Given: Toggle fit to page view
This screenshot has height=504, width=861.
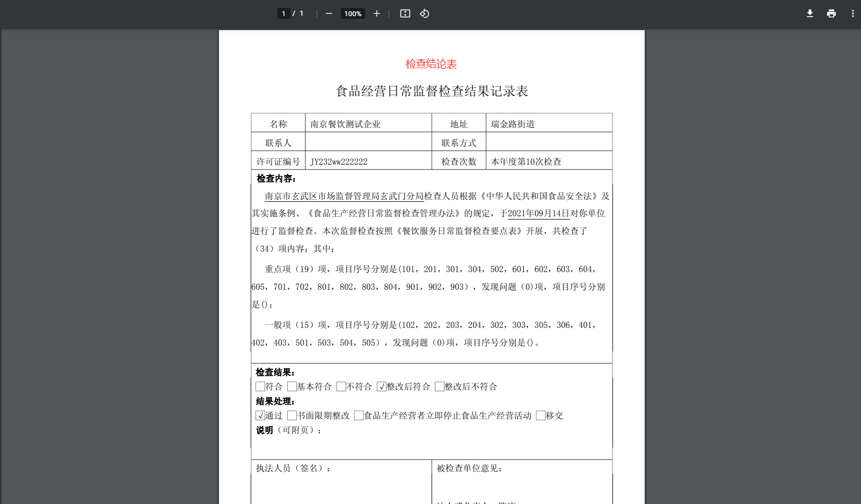Looking at the screenshot, I should pos(405,13).
